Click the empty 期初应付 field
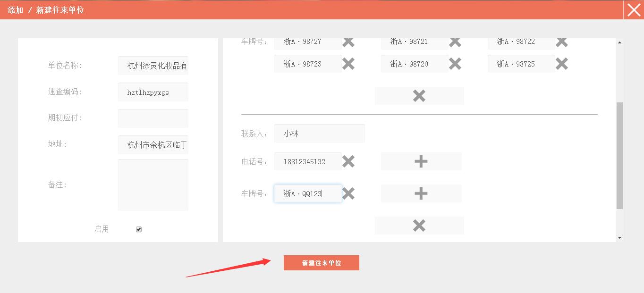This screenshot has height=293, width=644. (153, 118)
